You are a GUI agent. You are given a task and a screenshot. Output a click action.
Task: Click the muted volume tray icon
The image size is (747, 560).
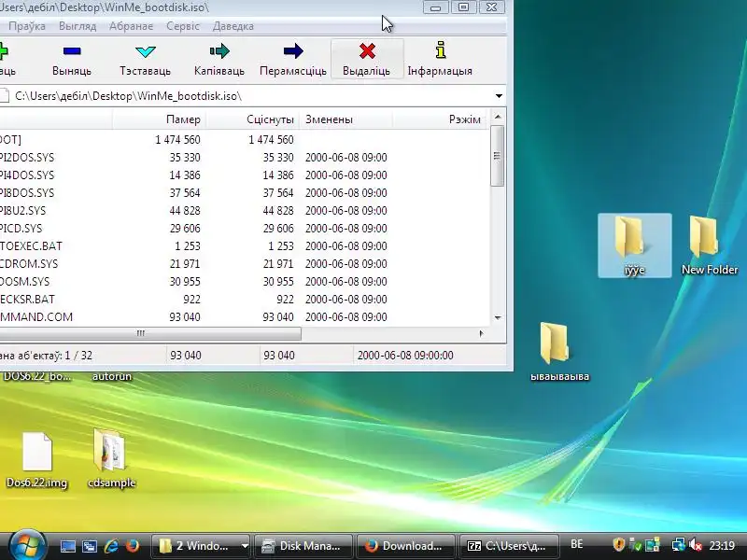[696, 545]
